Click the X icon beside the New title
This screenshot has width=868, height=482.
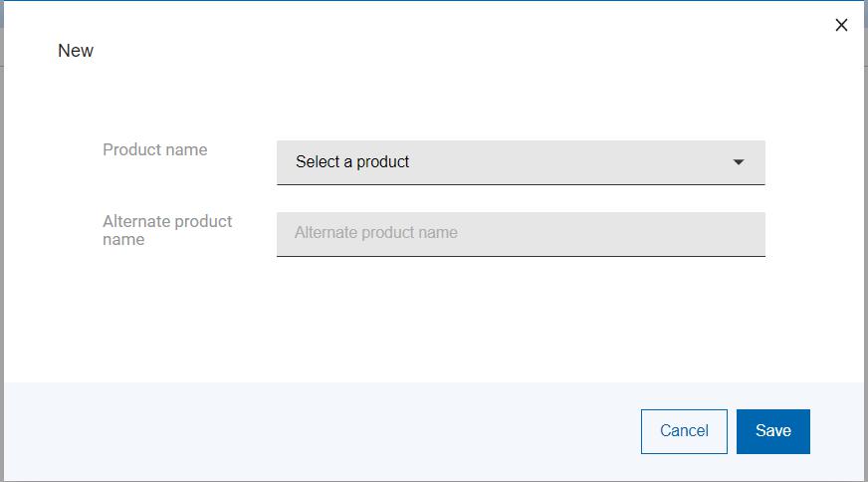841,25
